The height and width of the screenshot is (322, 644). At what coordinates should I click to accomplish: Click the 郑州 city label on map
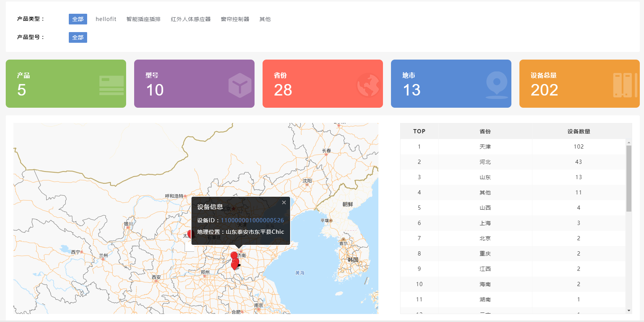click(x=205, y=272)
